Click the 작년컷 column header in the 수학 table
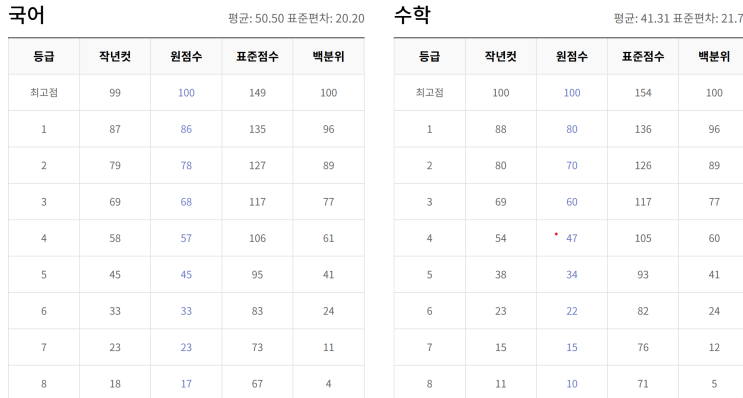Image resolution: width=743 pixels, height=398 pixels. coord(501,56)
